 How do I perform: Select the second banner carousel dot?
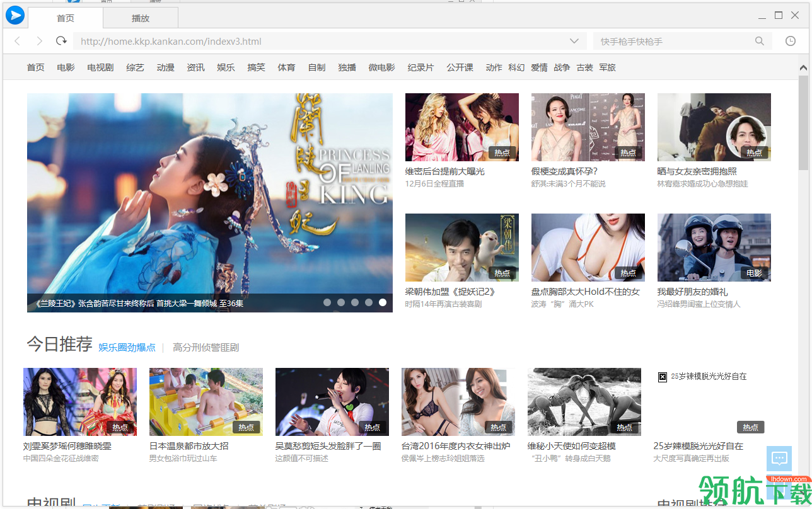pyautogui.click(x=341, y=302)
